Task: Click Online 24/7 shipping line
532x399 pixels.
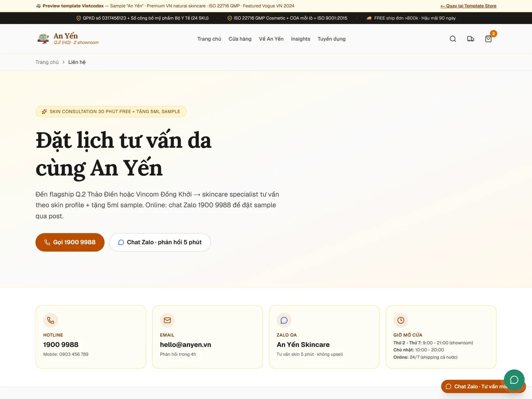Action: coord(426,357)
